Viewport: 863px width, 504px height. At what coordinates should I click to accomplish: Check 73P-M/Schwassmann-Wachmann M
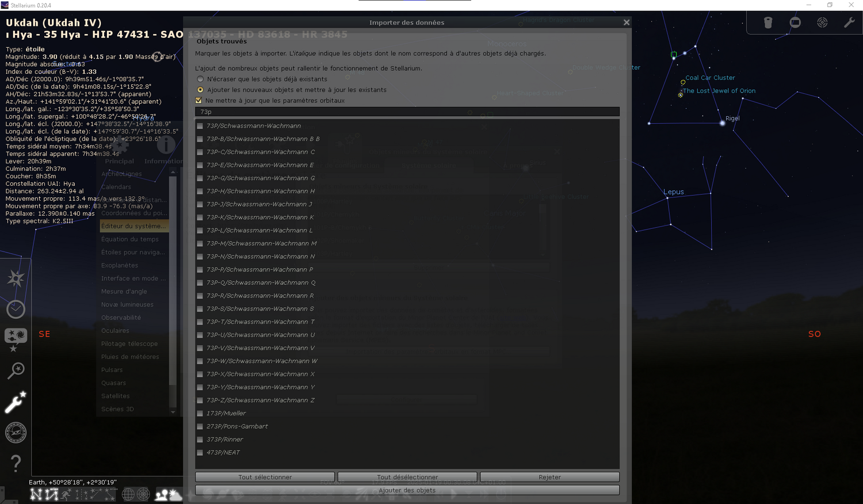(x=200, y=243)
